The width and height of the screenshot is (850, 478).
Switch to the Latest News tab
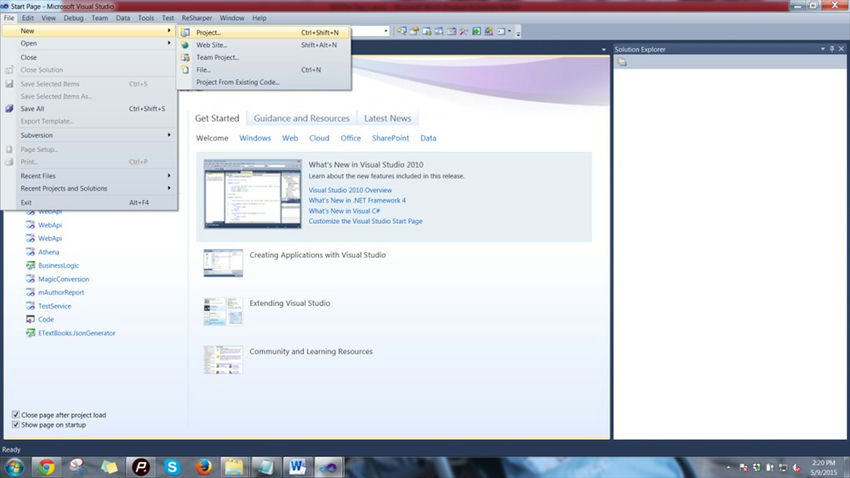(388, 118)
